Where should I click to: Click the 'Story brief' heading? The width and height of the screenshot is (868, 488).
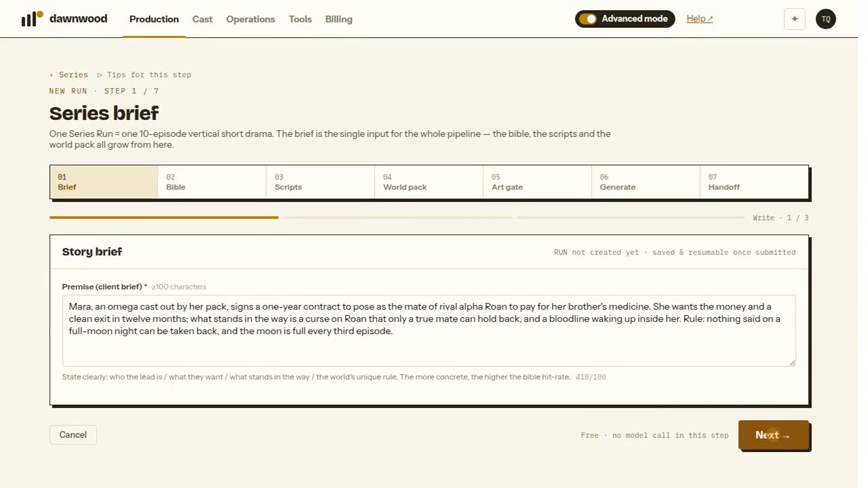tap(92, 251)
